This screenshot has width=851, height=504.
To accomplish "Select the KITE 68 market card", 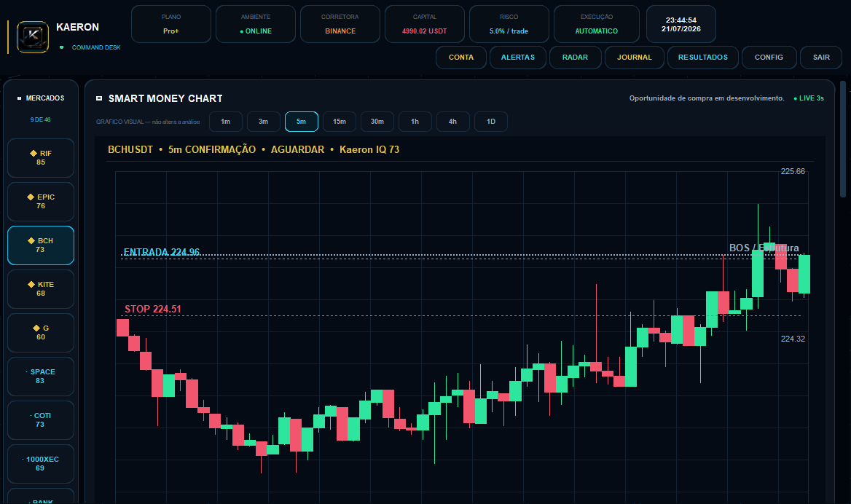I will [x=41, y=289].
